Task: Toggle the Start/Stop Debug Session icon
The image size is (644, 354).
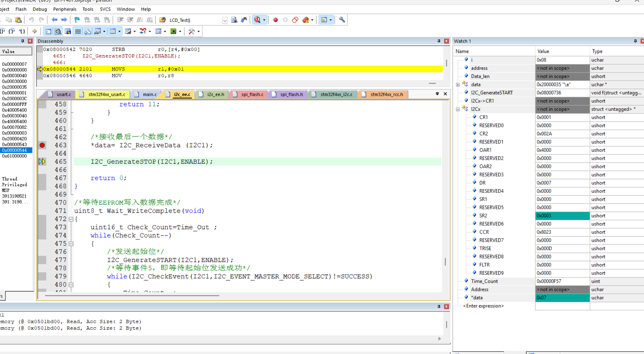Action: (x=257, y=20)
